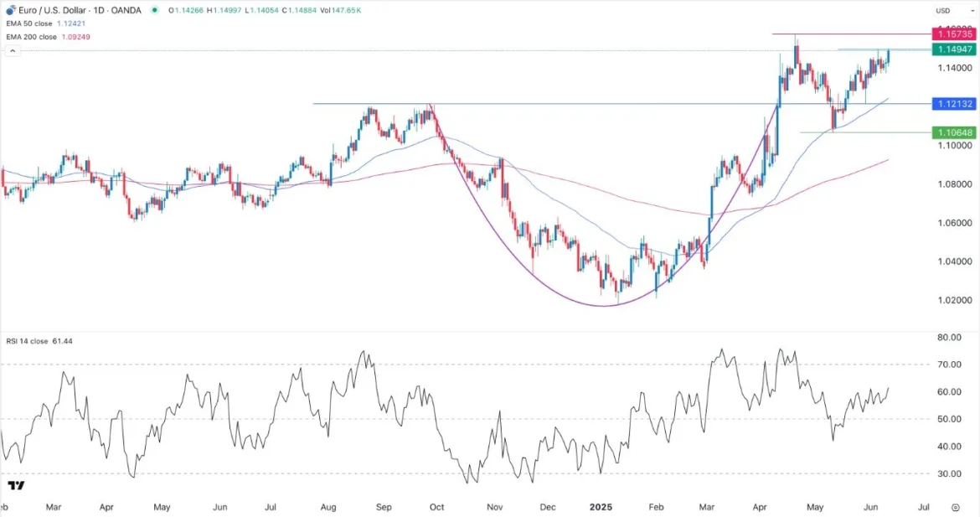This screenshot has height=517, width=980.
Task: Open the TradingView logo link
Action: (16, 485)
